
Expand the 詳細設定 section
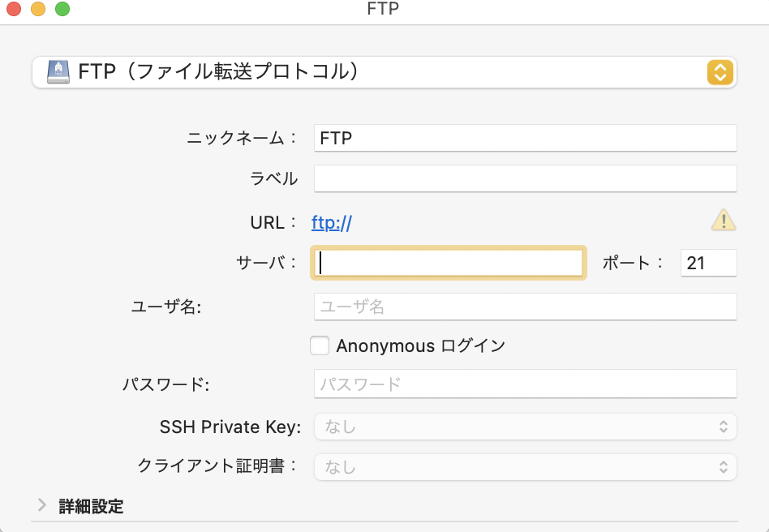click(42, 506)
